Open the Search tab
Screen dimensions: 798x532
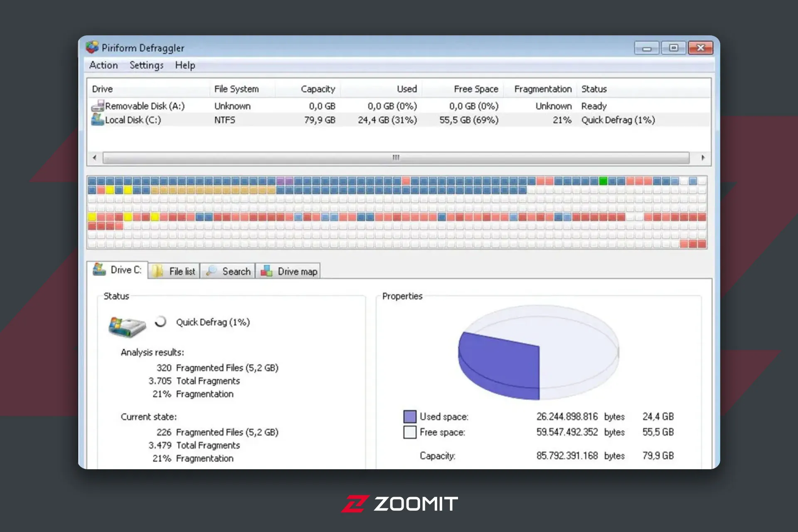tap(228, 271)
